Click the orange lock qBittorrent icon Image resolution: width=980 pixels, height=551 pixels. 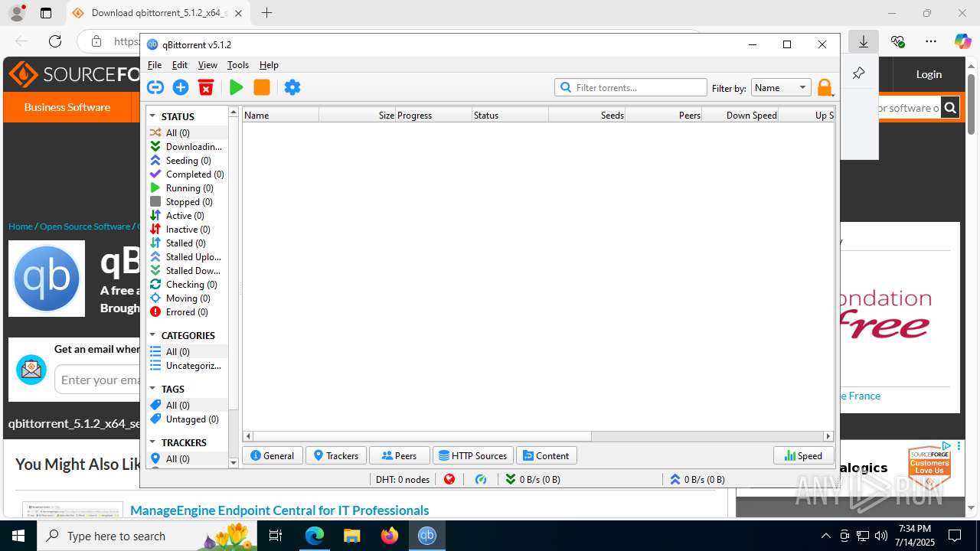click(x=825, y=87)
